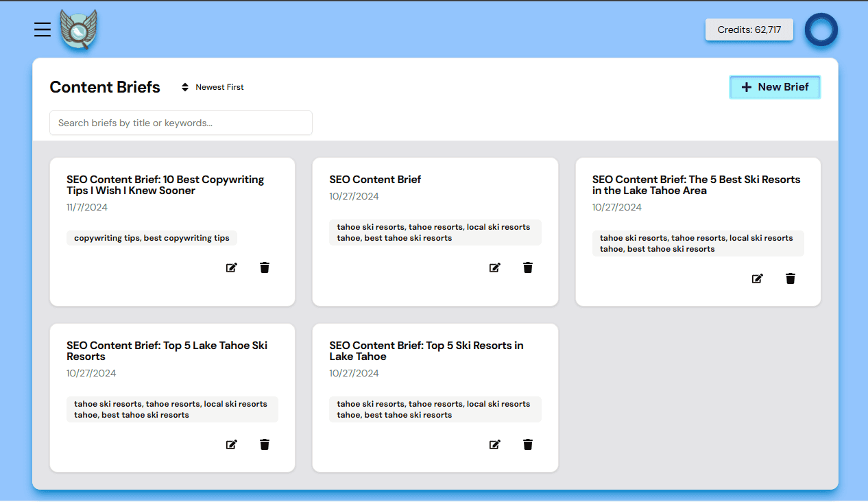This screenshot has width=868, height=502.
Task: Delete the copywriting tips brief
Action: coord(264,267)
